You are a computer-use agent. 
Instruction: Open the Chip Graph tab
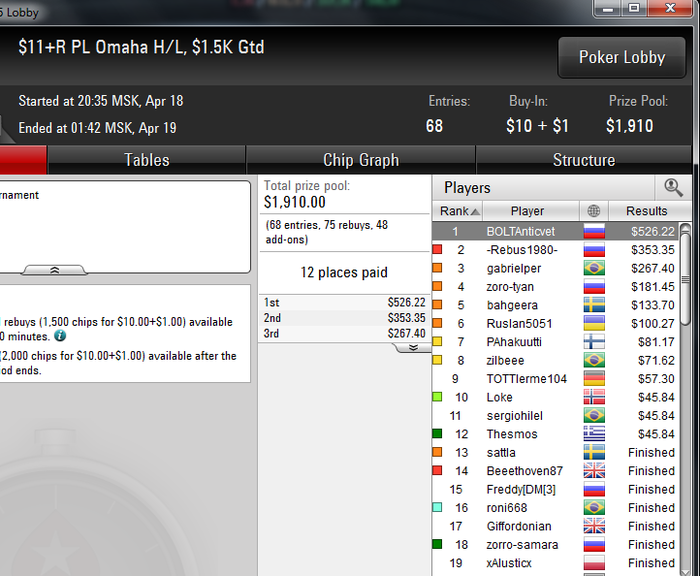pos(361,160)
